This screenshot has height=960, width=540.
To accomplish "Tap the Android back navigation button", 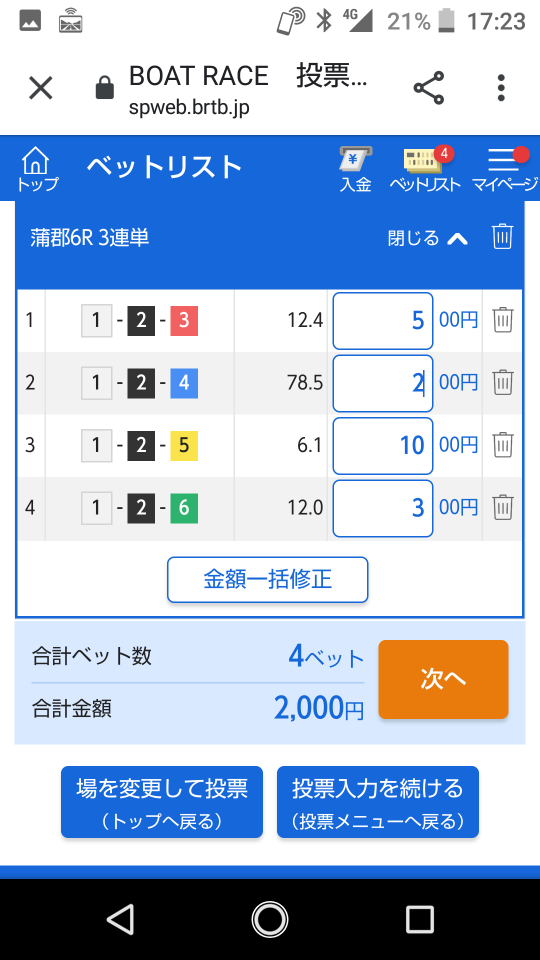I will pyautogui.click(x=120, y=920).
